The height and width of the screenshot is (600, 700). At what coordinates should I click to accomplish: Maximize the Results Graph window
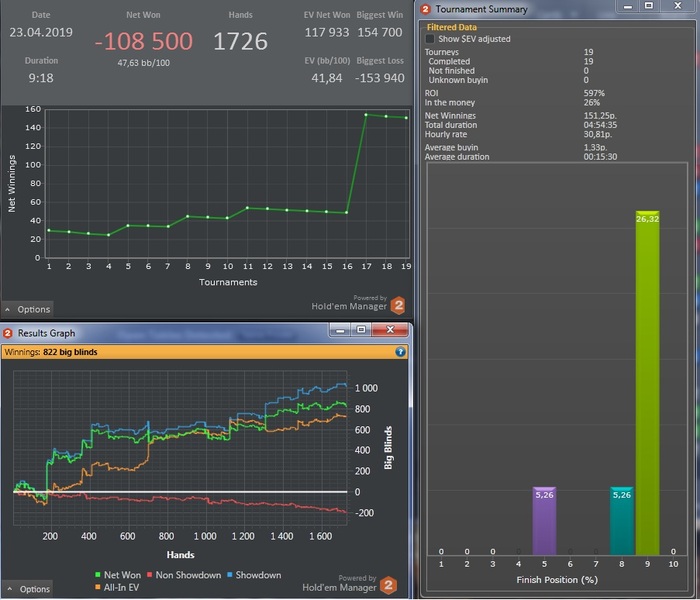[x=361, y=330]
